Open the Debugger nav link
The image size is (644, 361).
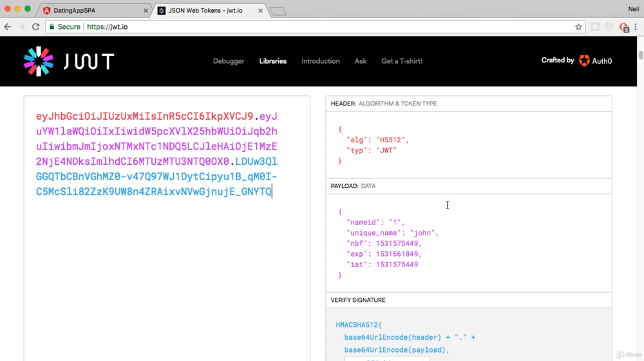point(229,61)
